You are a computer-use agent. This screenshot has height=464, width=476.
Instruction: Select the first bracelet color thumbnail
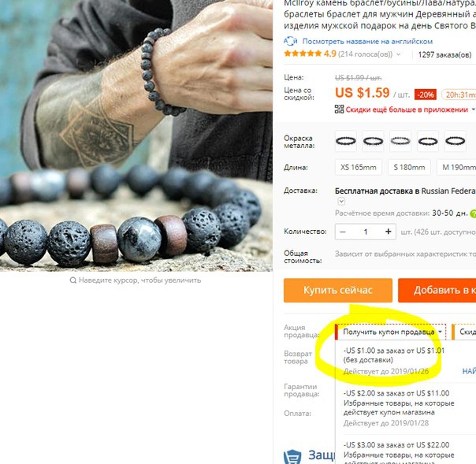click(346, 141)
